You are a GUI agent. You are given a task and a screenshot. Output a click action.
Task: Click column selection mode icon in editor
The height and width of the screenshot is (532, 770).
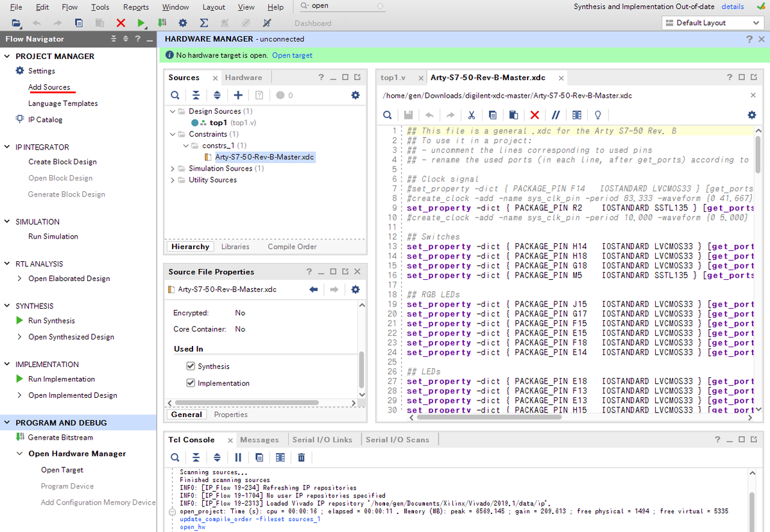(x=577, y=115)
